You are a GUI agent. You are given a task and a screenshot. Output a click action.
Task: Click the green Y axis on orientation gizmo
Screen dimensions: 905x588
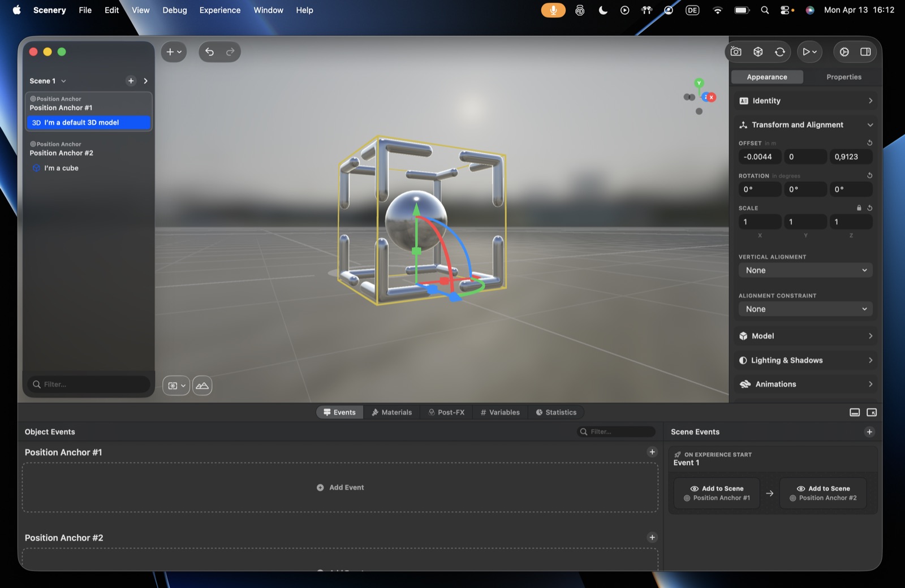(x=699, y=83)
